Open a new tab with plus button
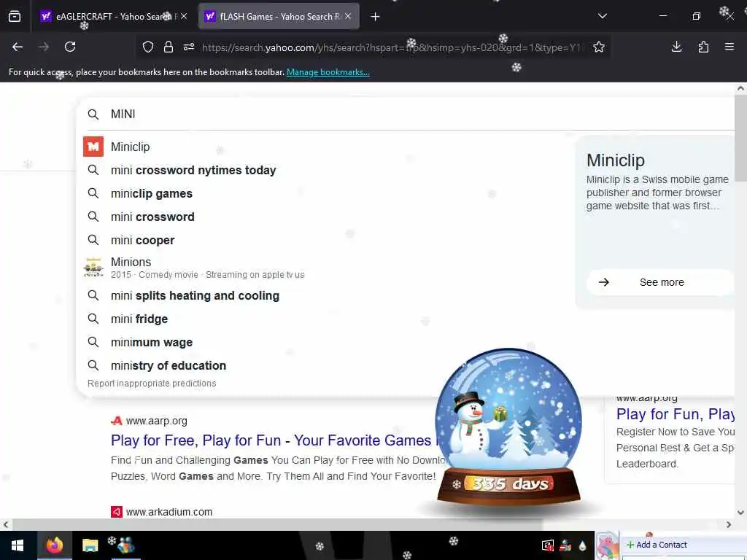747x560 pixels. coord(376,17)
